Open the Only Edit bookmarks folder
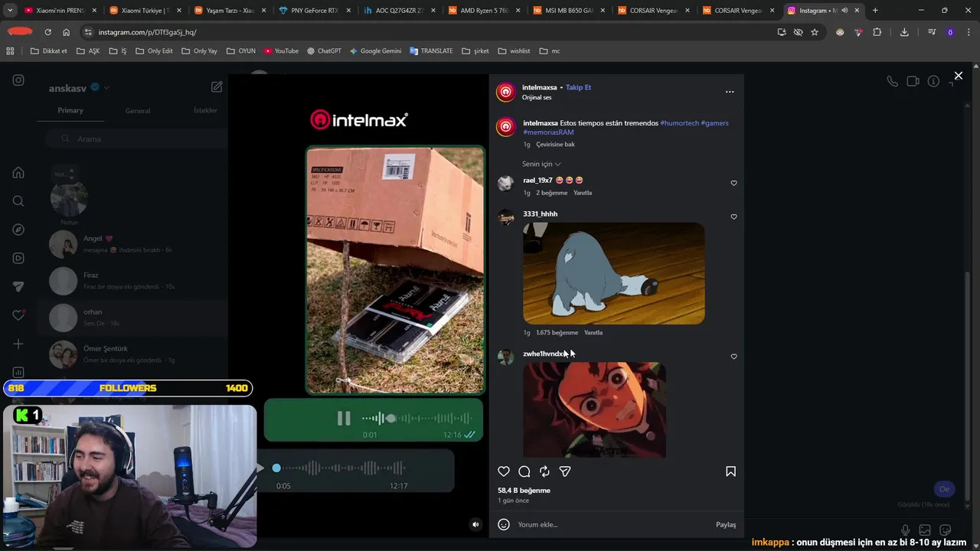The height and width of the screenshot is (551, 980). [x=154, y=51]
